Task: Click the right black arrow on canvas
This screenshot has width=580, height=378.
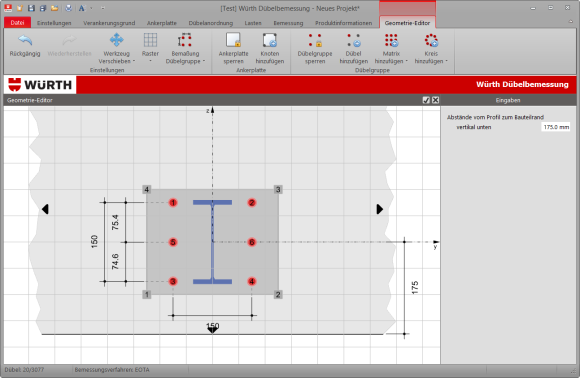Action: pos(380,209)
